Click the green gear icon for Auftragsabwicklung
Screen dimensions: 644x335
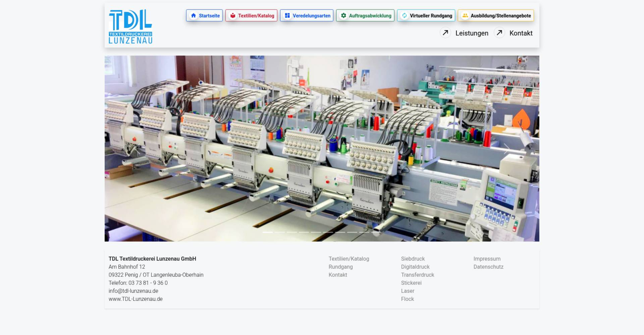pos(343,16)
